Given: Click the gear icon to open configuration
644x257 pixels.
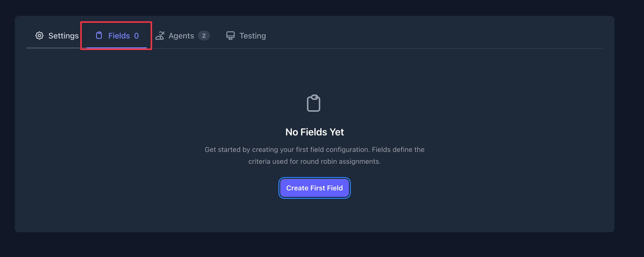Looking at the screenshot, I should pos(39,36).
